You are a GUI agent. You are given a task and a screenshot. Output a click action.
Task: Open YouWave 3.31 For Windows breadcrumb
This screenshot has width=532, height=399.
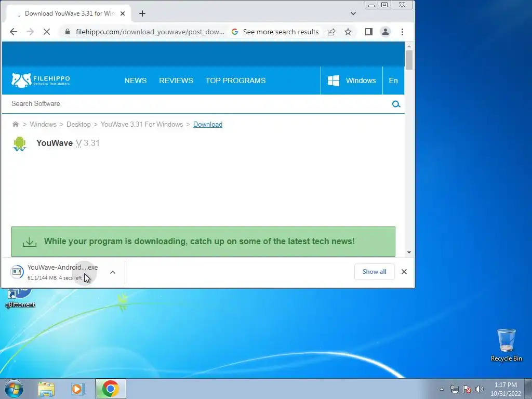point(142,125)
